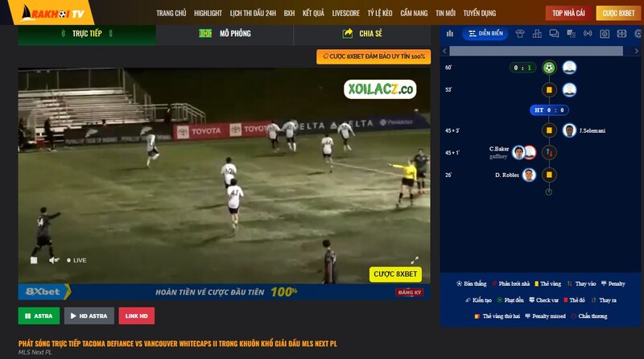
Task: Choose the LINK HD stream button
Action: [137, 316]
